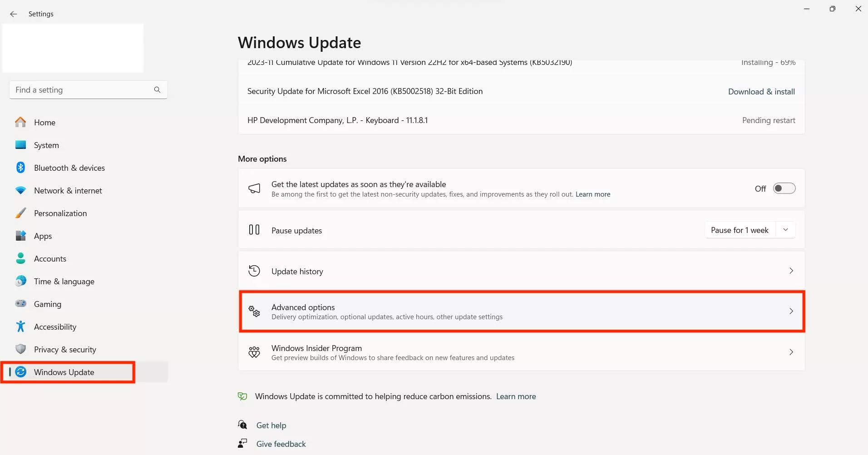Open Update history chevron arrow
The image size is (868, 455).
coord(791,271)
